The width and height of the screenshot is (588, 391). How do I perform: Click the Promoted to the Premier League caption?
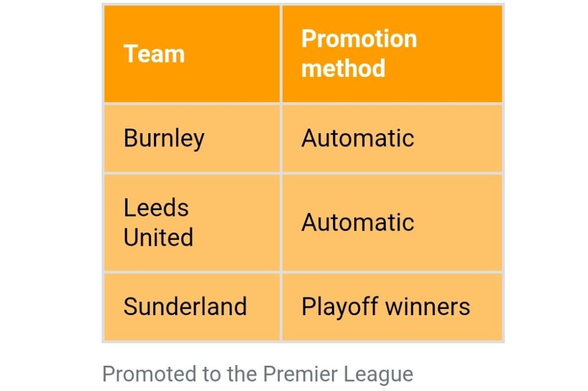(258, 374)
